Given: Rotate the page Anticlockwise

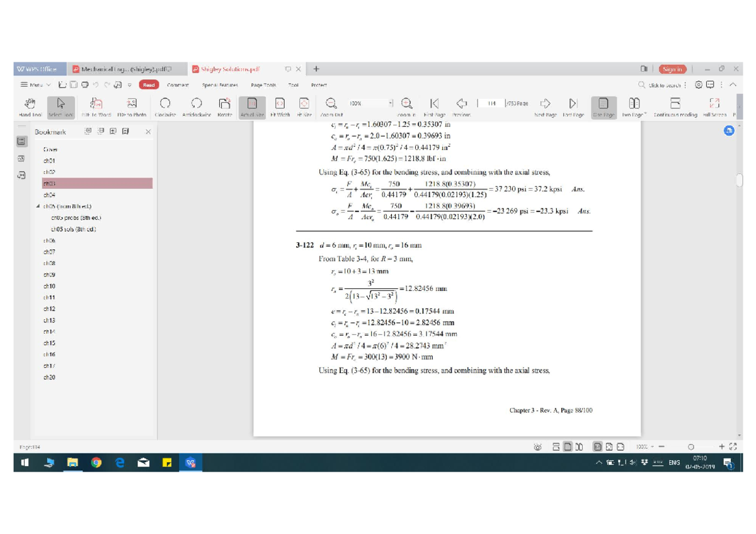Looking at the screenshot, I should pos(197,104).
